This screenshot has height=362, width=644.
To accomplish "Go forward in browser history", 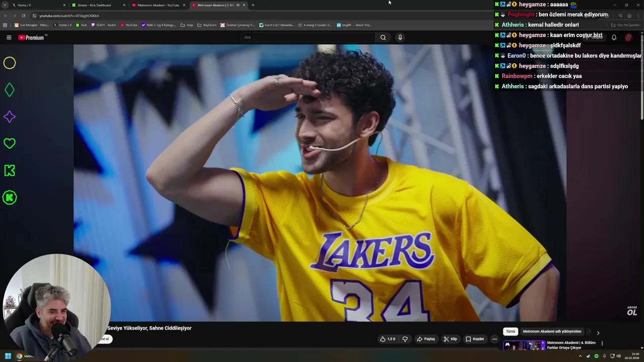I will 15,16.
